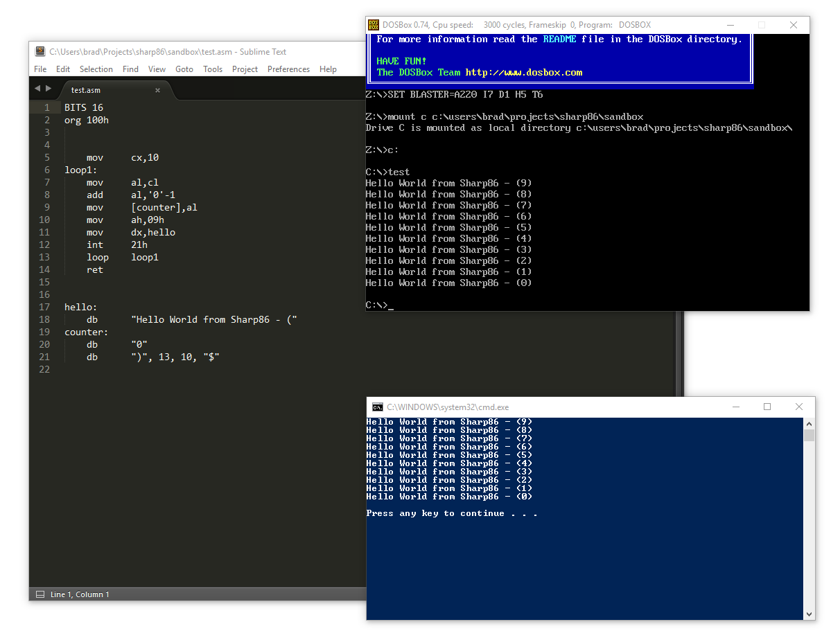
Task: Click the Line 1, Column 1 status text
Action: coord(80,594)
